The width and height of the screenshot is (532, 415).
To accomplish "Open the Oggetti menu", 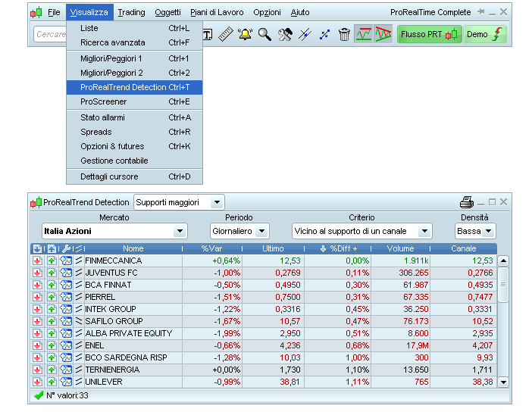I will click(x=167, y=13).
